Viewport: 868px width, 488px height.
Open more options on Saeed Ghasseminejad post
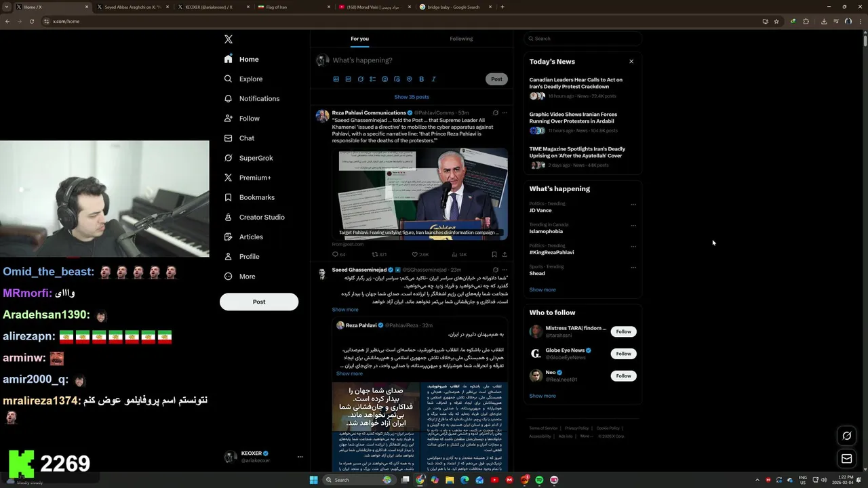pyautogui.click(x=505, y=270)
